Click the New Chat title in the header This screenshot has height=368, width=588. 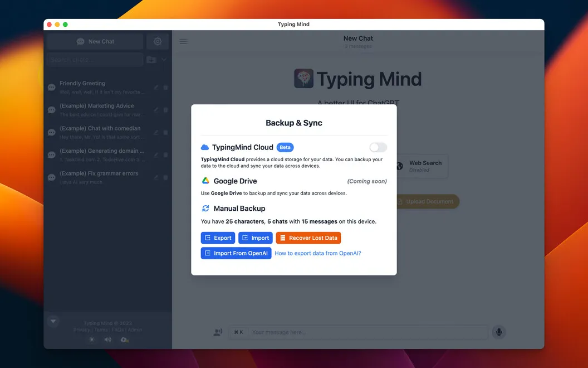click(x=358, y=38)
